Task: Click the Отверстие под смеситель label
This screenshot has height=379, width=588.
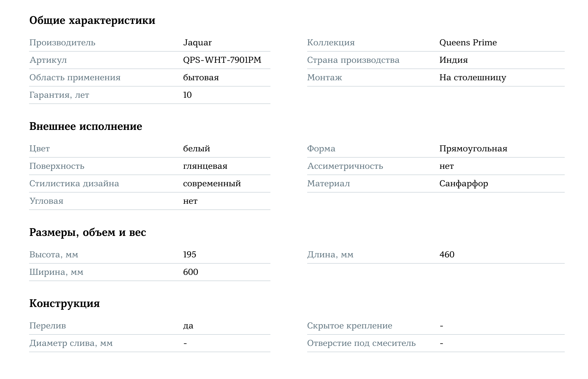Action: tap(361, 343)
